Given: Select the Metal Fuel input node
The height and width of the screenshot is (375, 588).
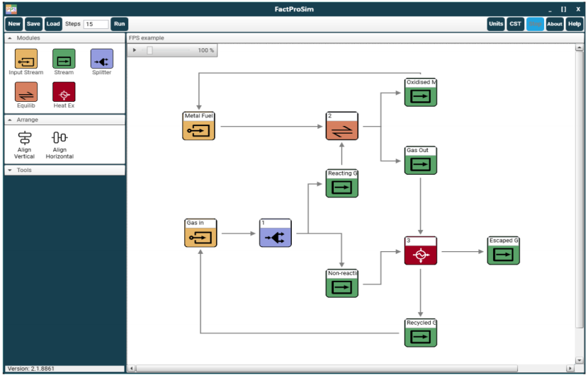Looking at the screenshot, I should [x=198, y=129].
